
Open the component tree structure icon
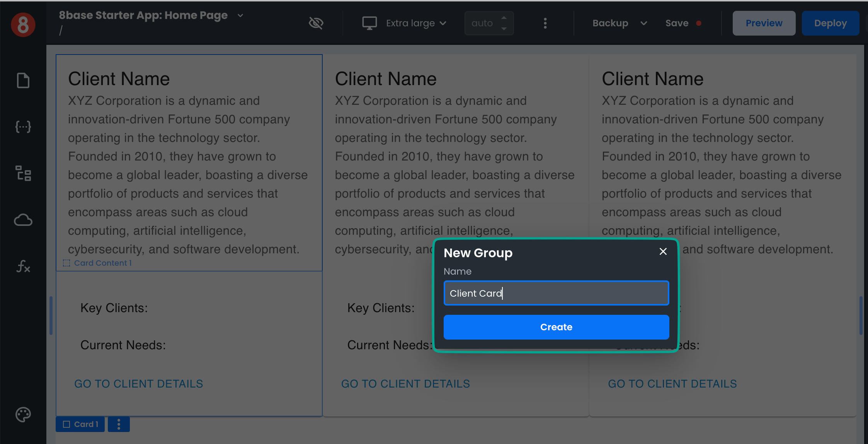pos(23,173)
